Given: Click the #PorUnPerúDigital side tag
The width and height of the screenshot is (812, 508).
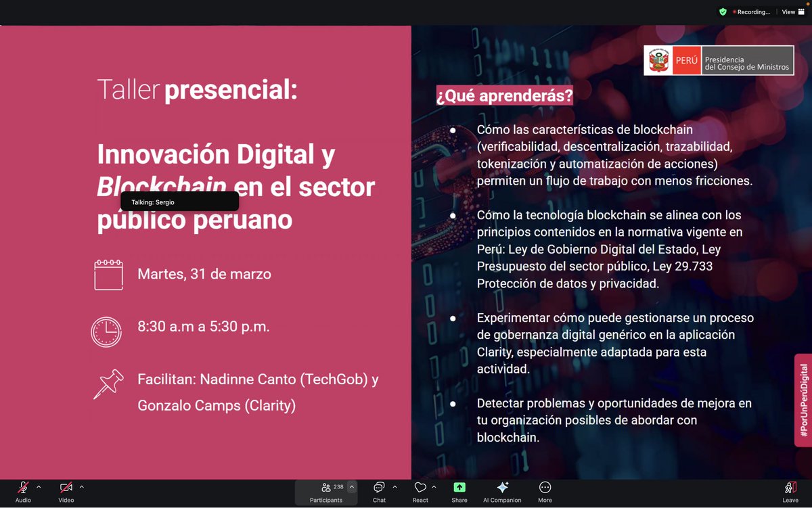Looking at the screenshot, I should pos(803,400).
